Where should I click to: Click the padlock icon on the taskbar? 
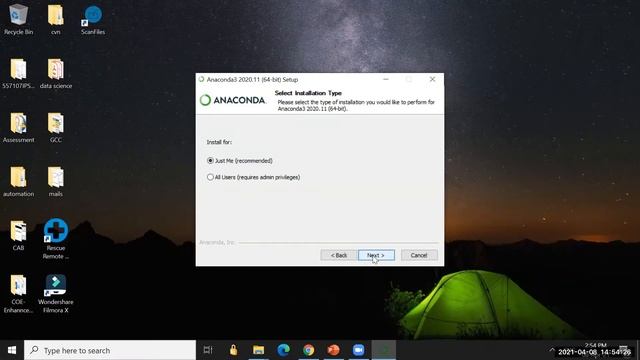(x=233, y=350)
